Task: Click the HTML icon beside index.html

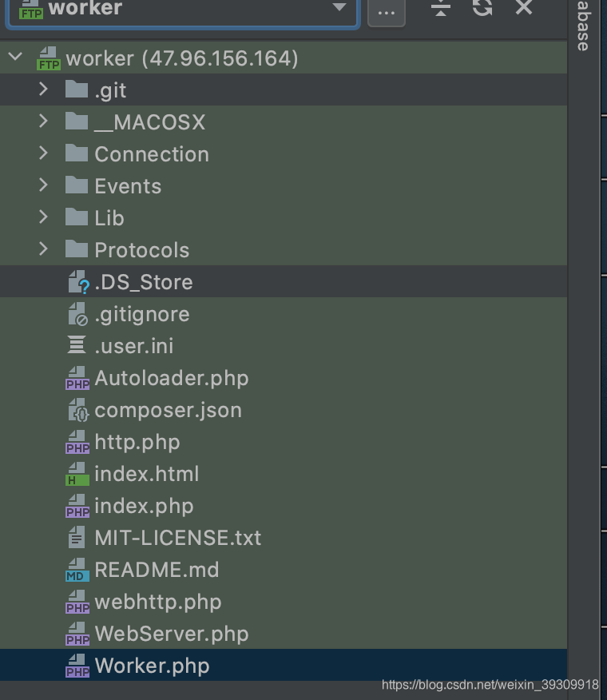Action: pyautogui.click(x=77, y=473)
